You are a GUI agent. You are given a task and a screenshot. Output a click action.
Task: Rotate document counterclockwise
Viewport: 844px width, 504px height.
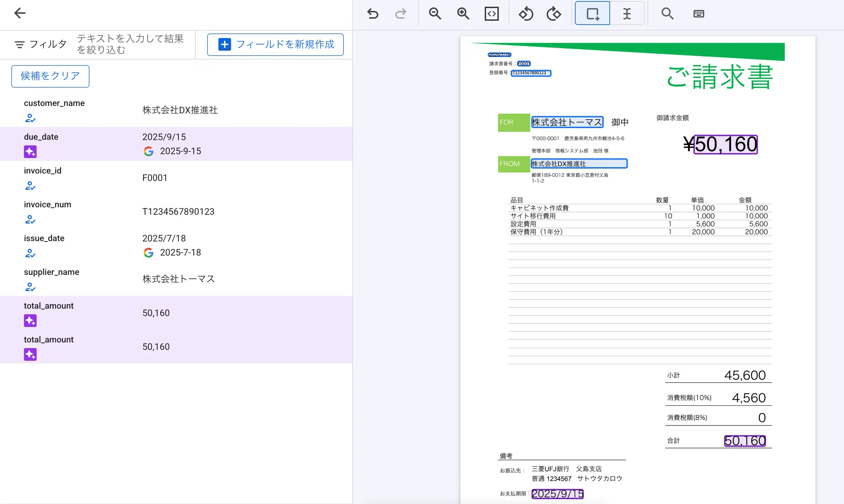click(526, 14)
